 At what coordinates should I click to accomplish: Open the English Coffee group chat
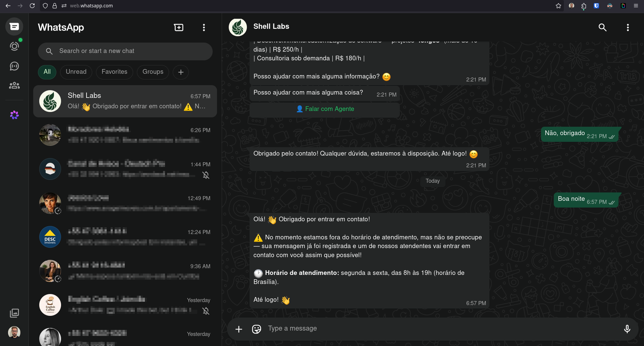pyautogui.click(x=125, y=305)
